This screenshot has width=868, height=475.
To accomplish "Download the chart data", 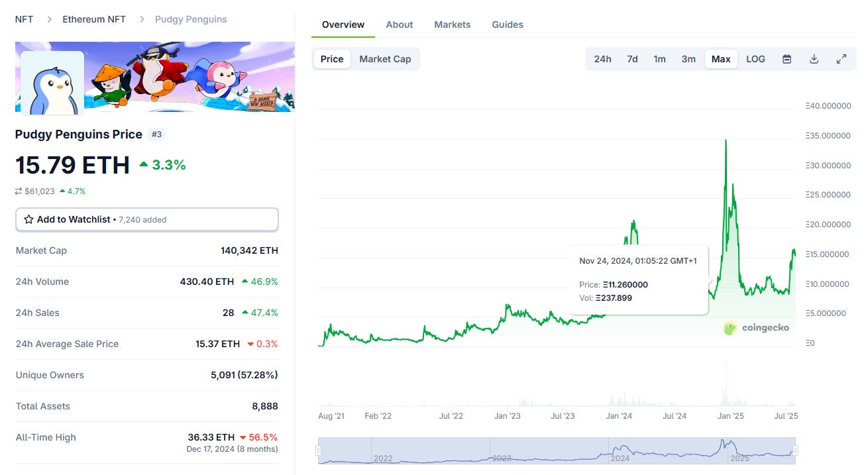I will click(814, 59).
